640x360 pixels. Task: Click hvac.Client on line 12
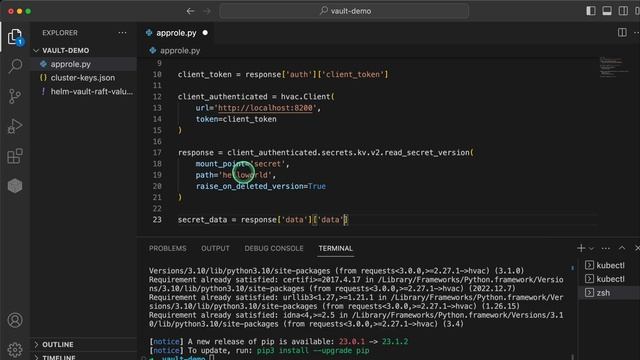tap(305, 97)
